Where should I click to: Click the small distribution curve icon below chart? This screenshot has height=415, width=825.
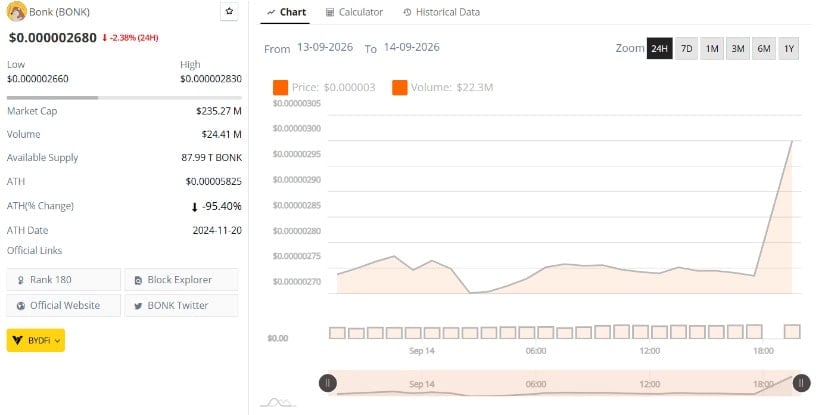point(278,403)
